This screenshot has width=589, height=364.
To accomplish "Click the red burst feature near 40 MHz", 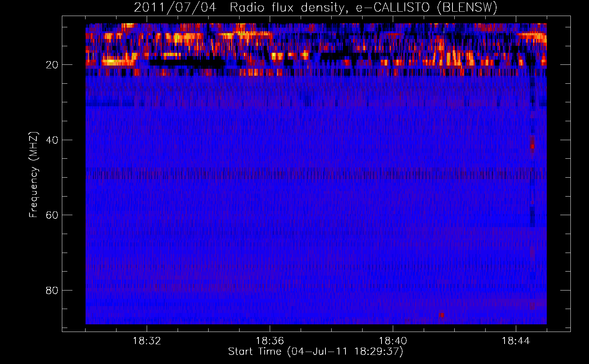I will (532, 143).
